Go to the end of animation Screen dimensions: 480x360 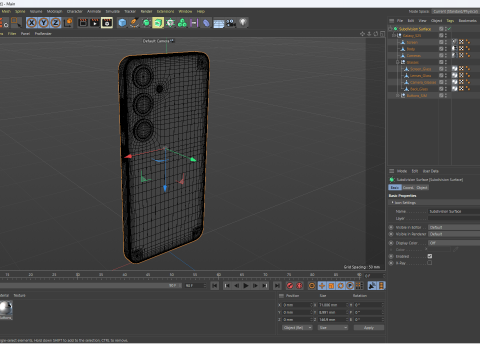(277, 286)
